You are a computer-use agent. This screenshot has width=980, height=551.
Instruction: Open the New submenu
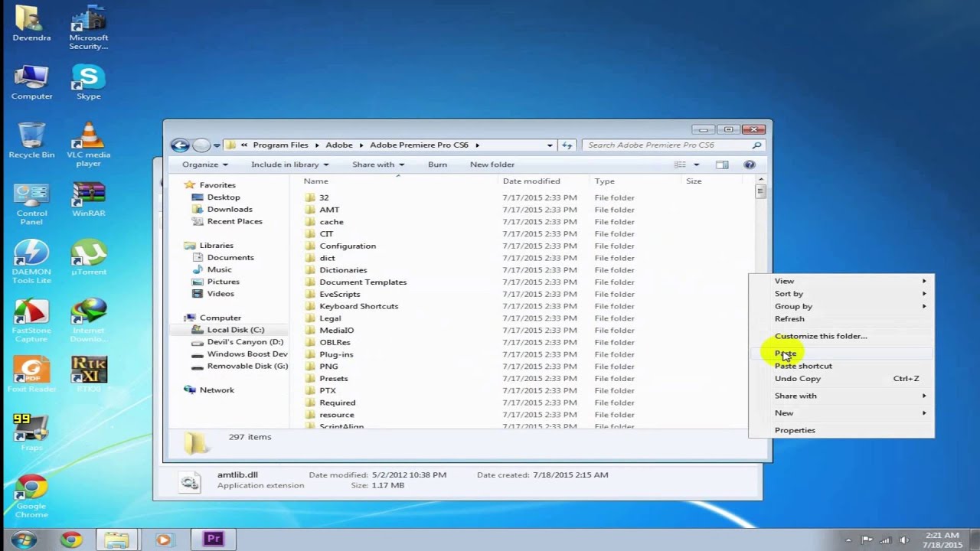(x=841, y=413)
